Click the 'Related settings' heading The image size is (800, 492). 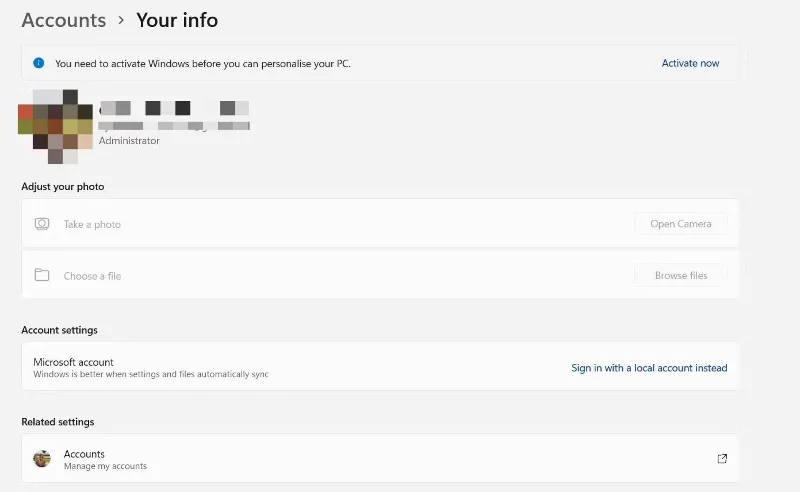(x=58, y=422)
